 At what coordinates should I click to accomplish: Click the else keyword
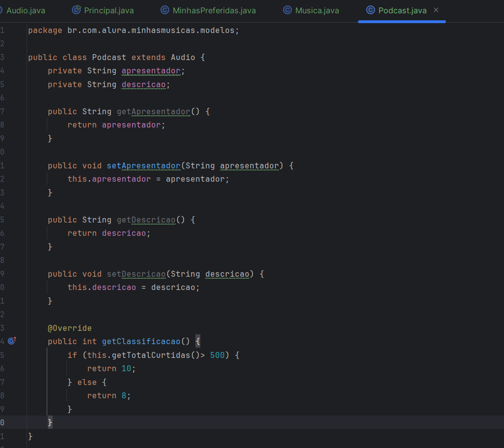click(x=87, y=382)
